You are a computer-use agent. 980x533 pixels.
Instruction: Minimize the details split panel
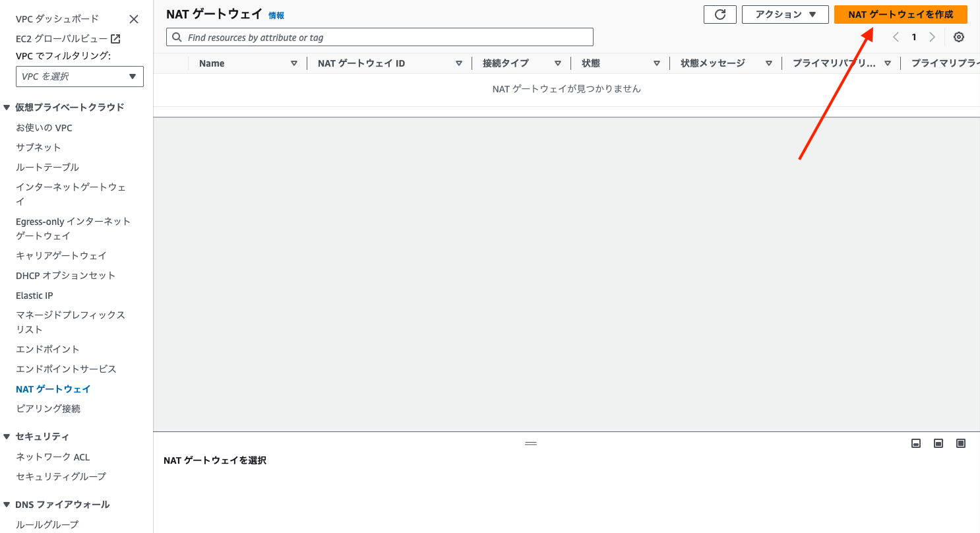click(x=916, y=443)
